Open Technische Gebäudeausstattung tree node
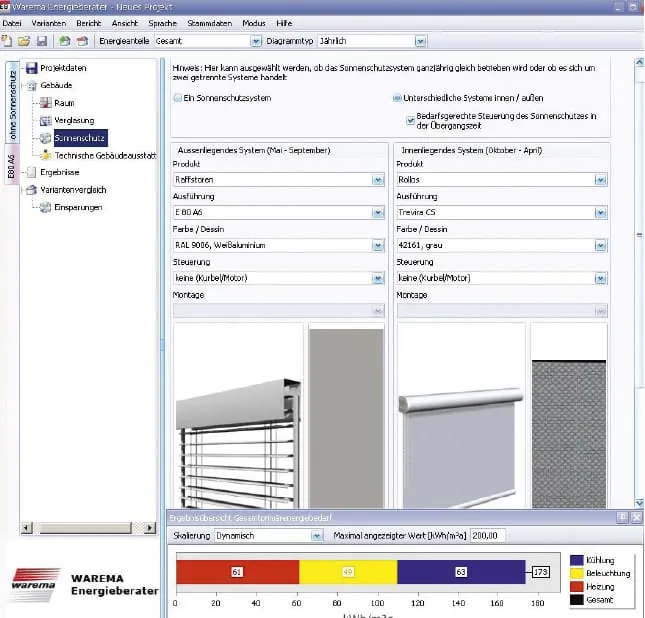The width and height of the screenshot is (645, 618). point(105,155)
